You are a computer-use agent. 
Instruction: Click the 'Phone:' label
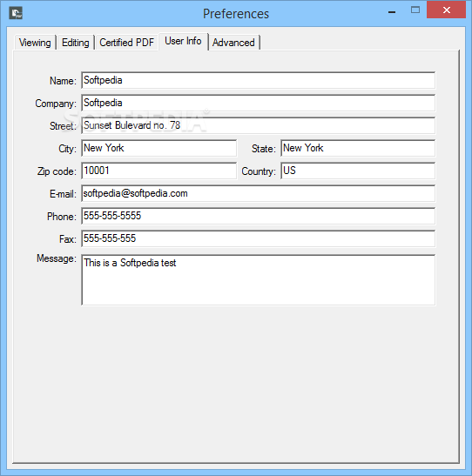pos(62,217)
